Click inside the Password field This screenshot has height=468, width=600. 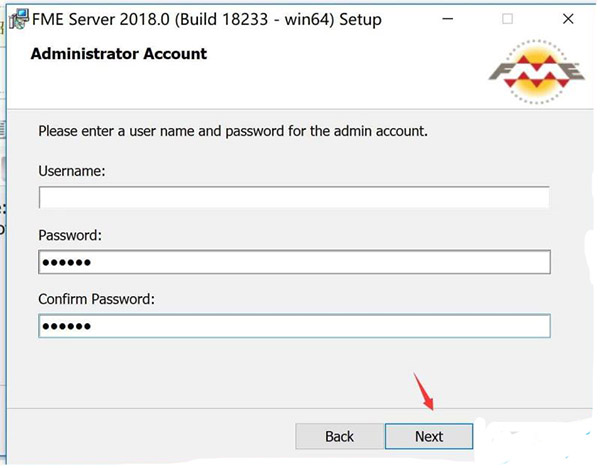[294, 262]
